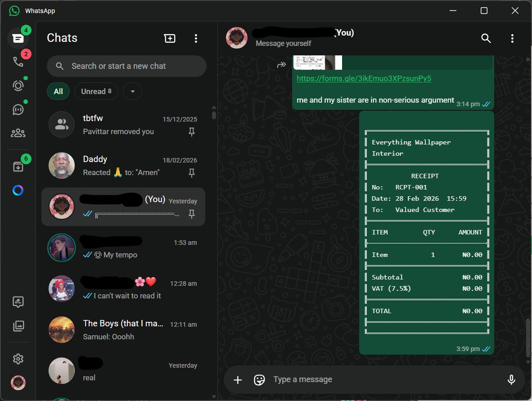
Task: Open the conversation three-dot menu
Action: pos(512,38)
